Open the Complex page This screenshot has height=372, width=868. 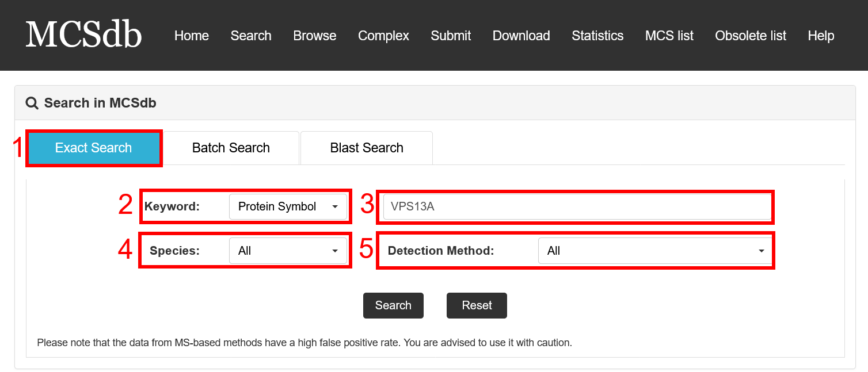click(383, 36)
